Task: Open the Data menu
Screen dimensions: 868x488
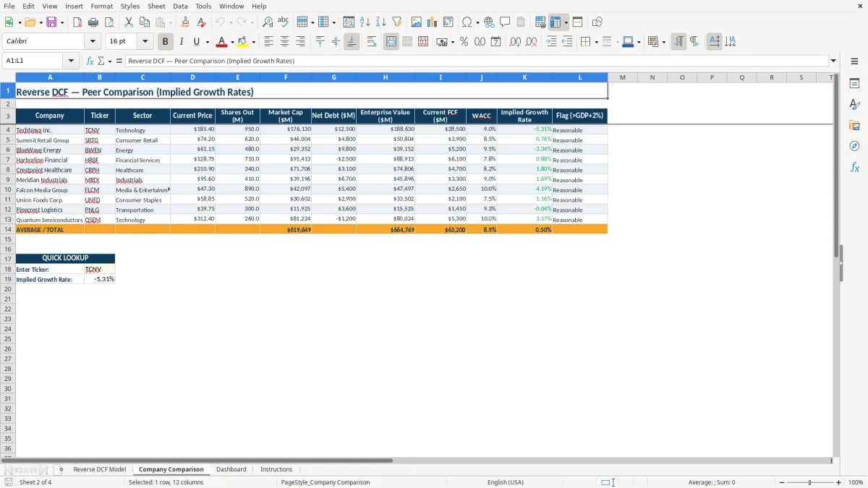Action: tap(180, 6)
